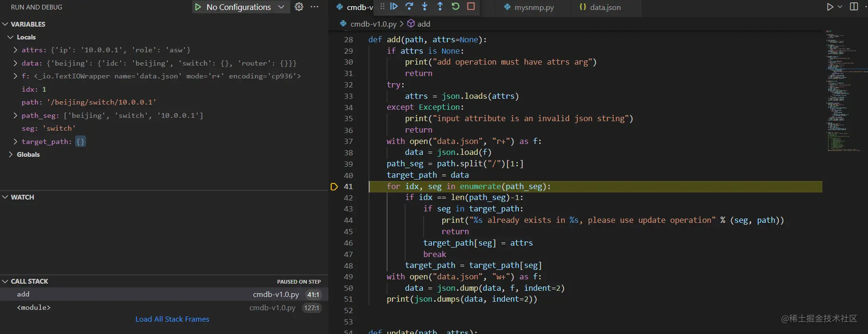This screenshot has height=334, width=868.
Task: Click the current execution arrow in gutter
Action: [x=334, y=187]
